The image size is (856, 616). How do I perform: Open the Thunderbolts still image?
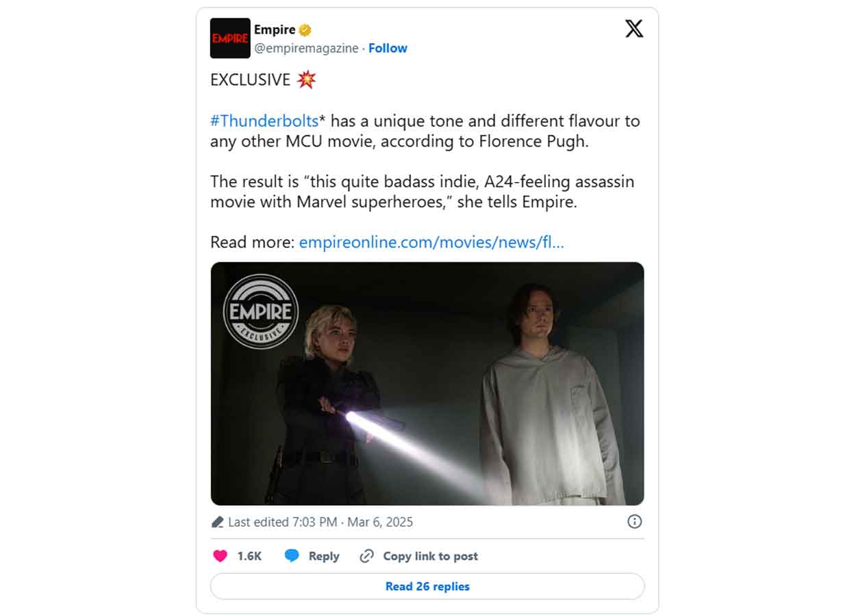click(x=427, y=384)
